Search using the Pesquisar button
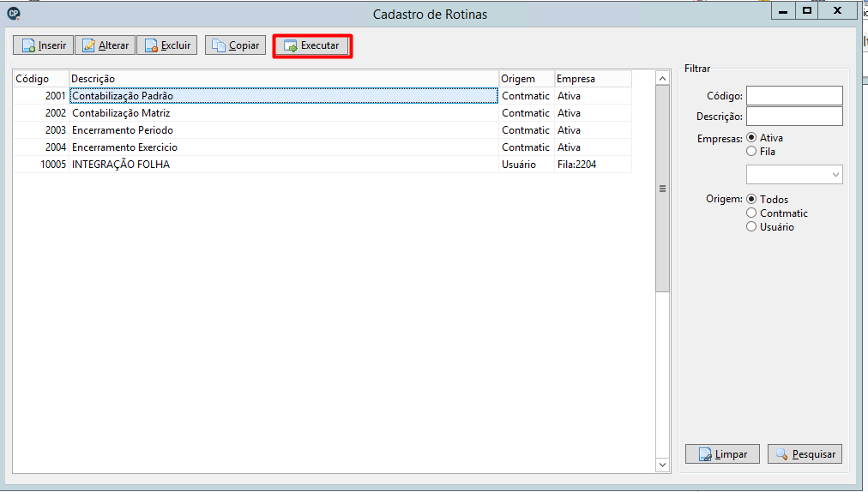This screenshot has height=492, width=868. (805, 454)
